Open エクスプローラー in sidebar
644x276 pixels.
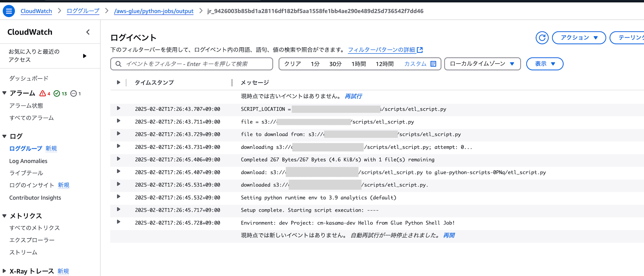[32, 240]
